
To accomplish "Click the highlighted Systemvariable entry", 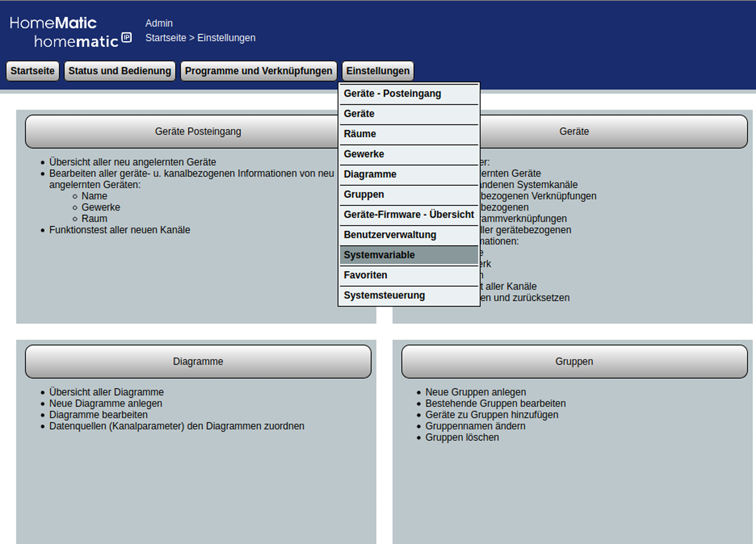I will pos(409,255).
